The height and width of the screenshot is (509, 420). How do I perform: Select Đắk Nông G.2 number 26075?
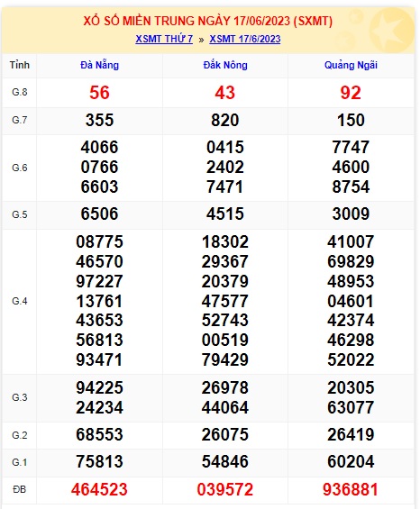click(225, 434)
